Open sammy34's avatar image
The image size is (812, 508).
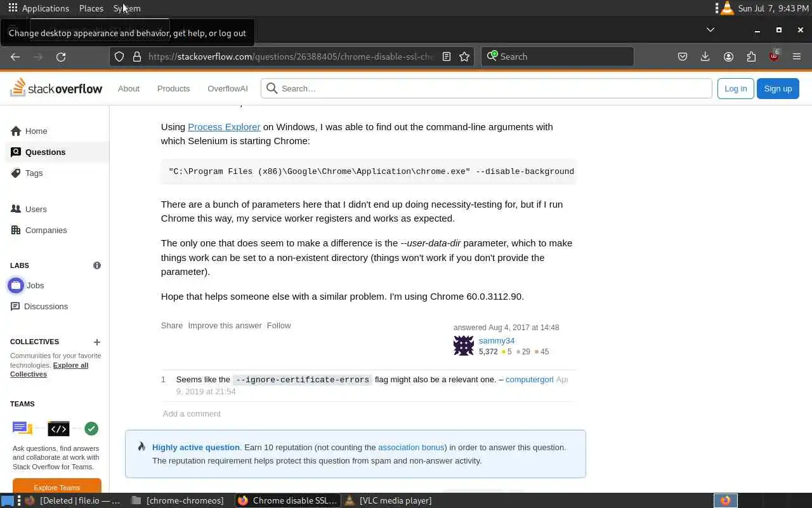464,345
